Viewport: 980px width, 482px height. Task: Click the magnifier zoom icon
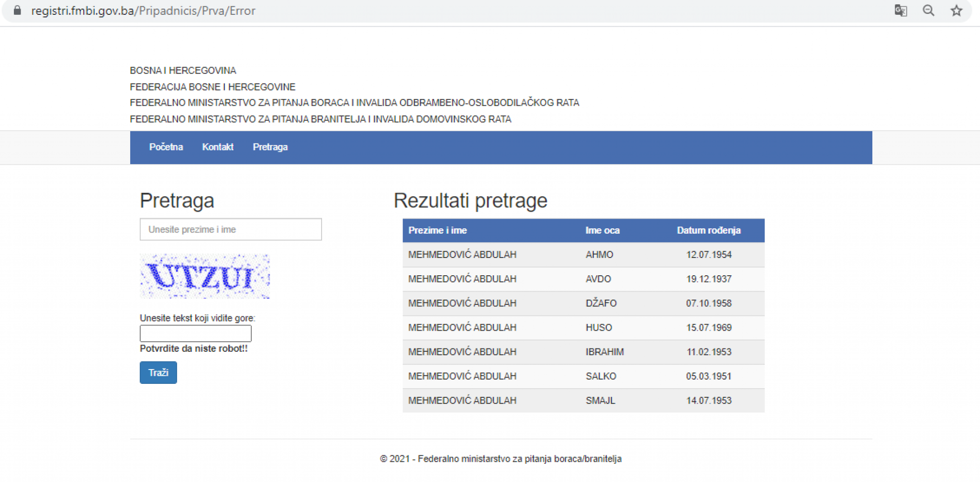[x=928, y=11]
